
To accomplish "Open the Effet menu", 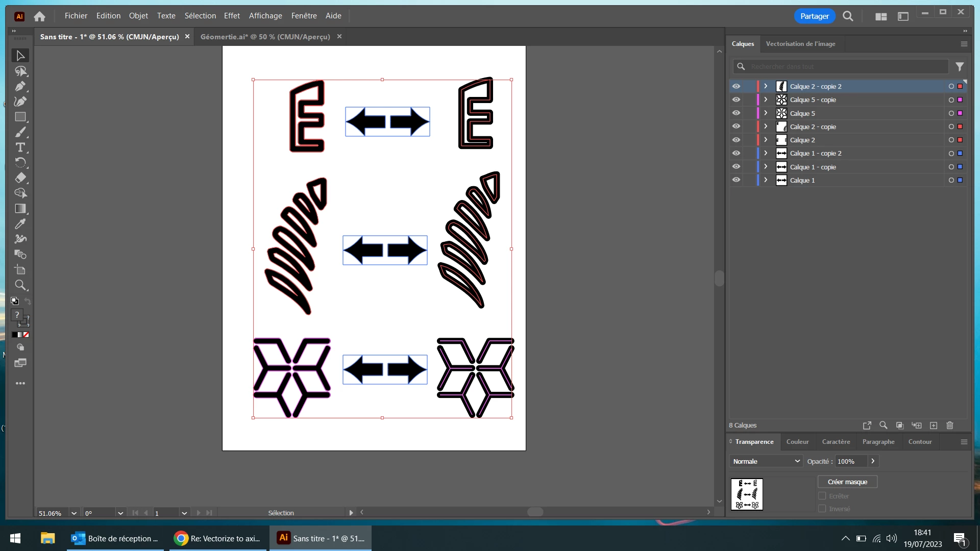I will pyautogui.click(x=232, y=16).
